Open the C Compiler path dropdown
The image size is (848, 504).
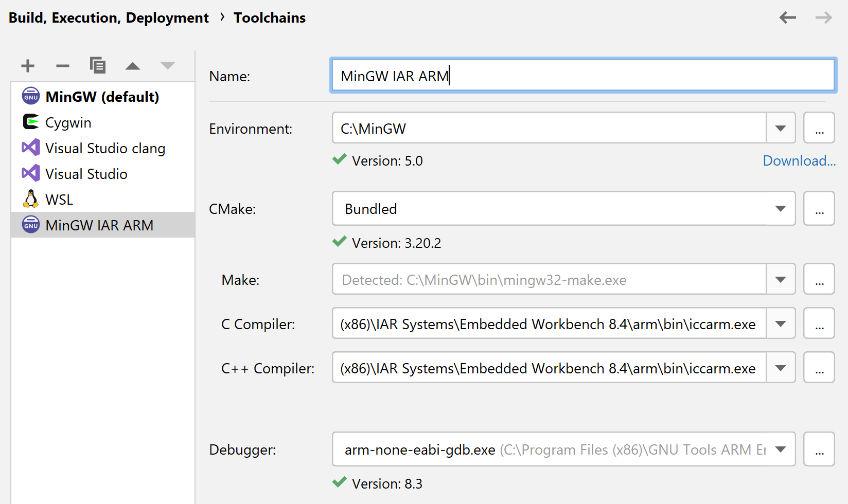coord(781,324)
